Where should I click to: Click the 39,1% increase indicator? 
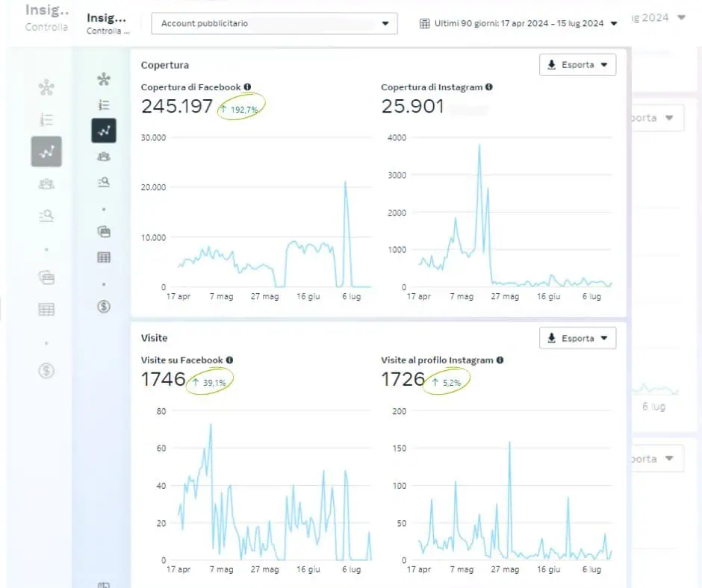tap(209, 383)
